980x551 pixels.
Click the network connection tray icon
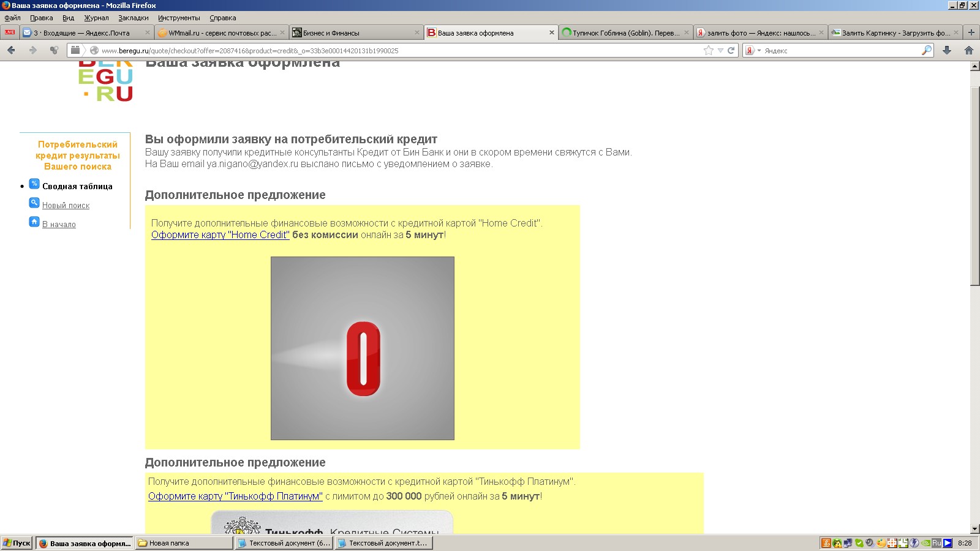[848, 542]
